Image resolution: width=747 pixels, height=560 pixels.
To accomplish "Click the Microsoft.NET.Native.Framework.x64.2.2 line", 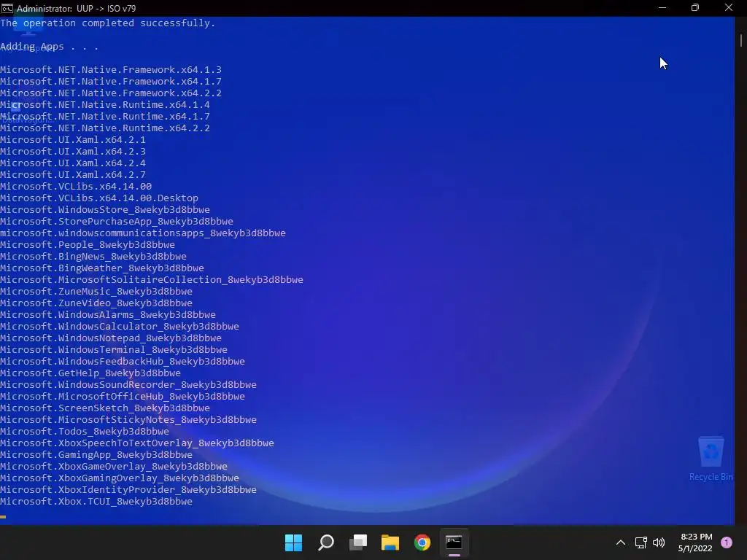I will 111,93.
